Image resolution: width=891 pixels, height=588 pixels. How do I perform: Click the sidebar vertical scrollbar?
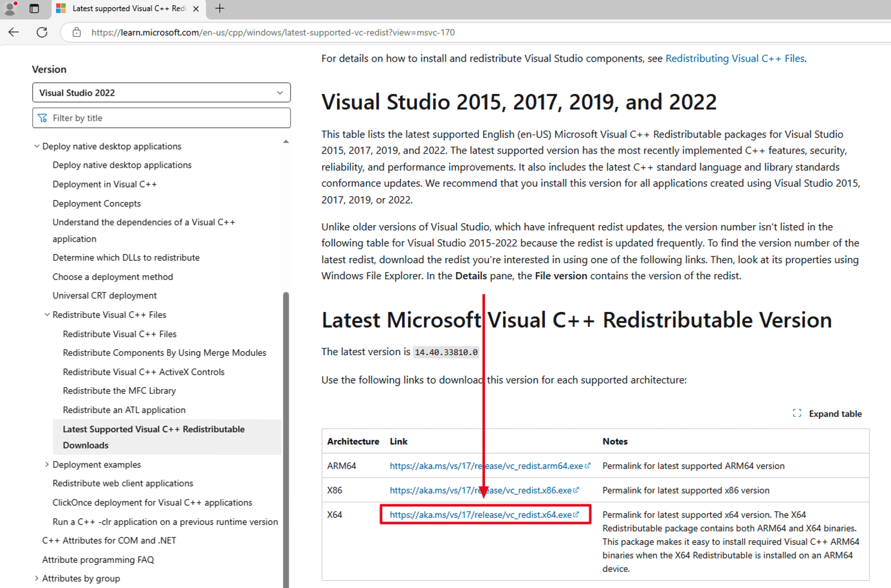pos(286,439)
